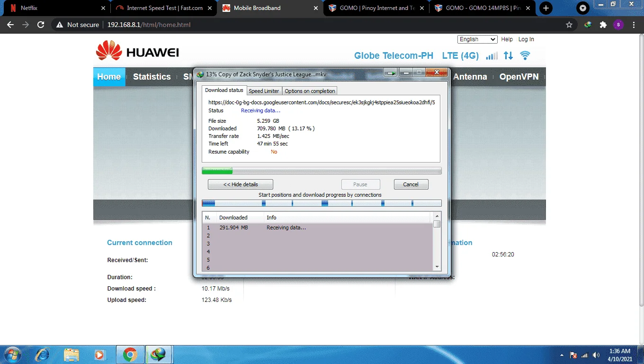Bookmark this page with the star icon

tap(569, 25)
